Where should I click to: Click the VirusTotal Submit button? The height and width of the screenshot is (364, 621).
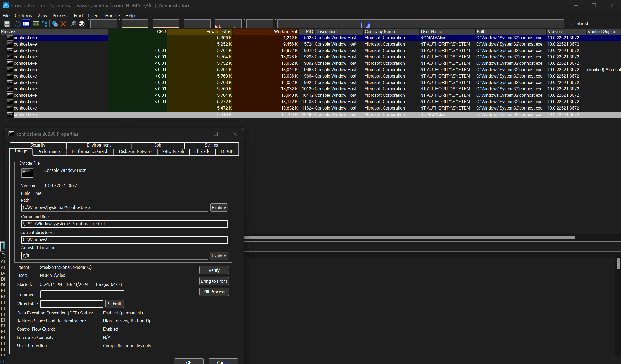click(x=114, y=304)
